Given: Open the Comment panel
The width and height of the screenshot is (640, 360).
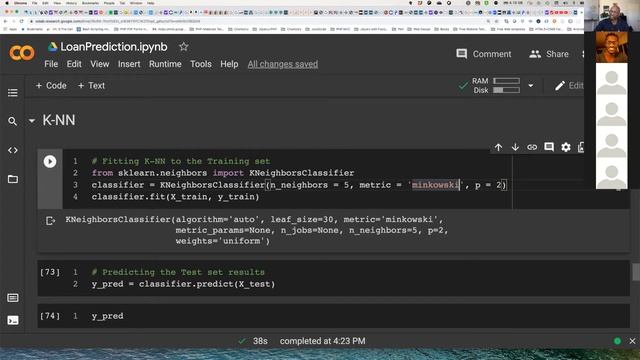Looking at the screenshot, I should tap(484, 54).
